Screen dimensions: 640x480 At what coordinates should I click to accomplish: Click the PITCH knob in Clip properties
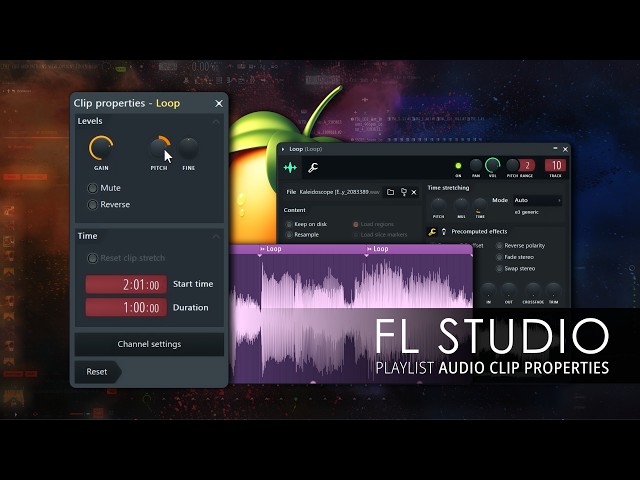pyautogui.click(x=160, y=148)
